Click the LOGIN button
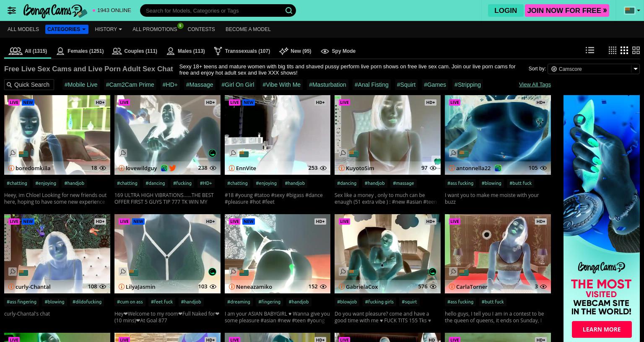644x342 pixels. [x=506, y=10]
